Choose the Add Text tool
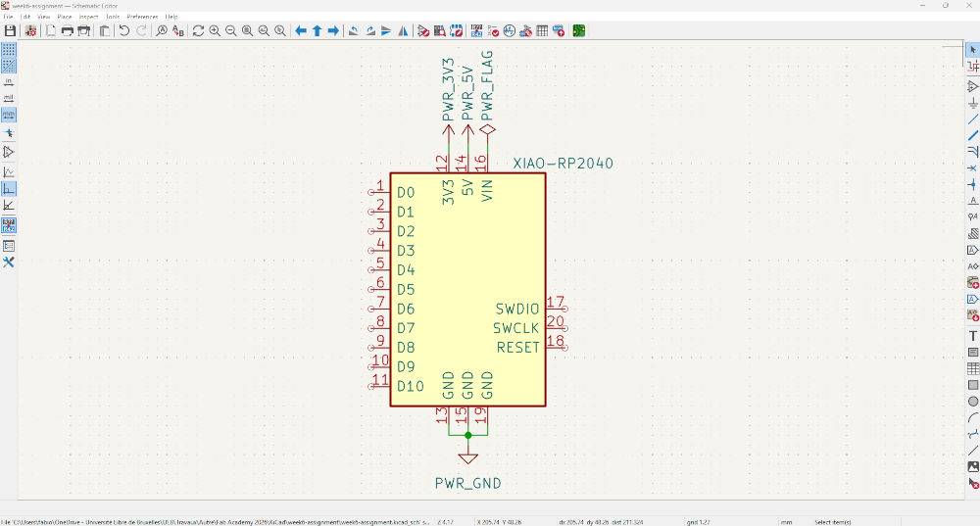The image size is (980, 526). [972, 336]
